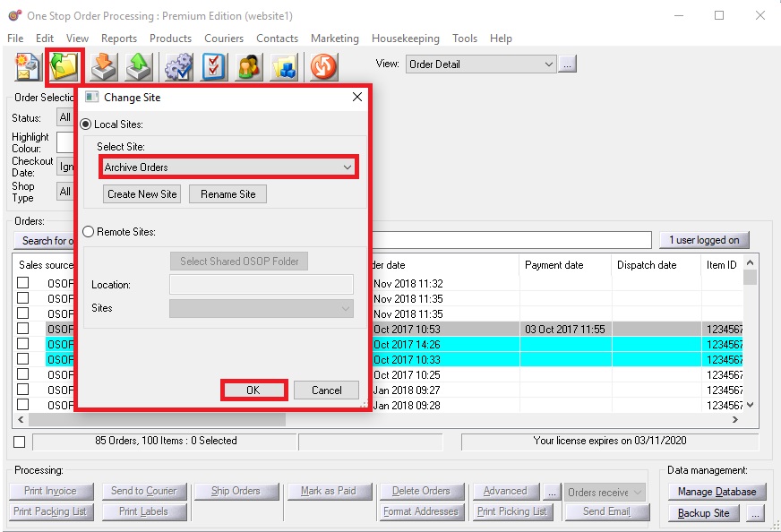Tick checkbox for order dated Oct 2017 10:53
Viewport: 781px width, 532px height.
pyautogui.click(x=23, y=329)
